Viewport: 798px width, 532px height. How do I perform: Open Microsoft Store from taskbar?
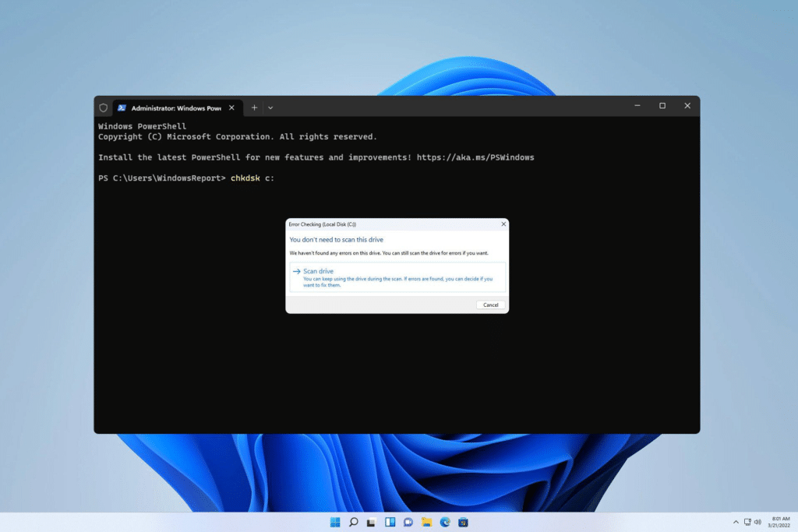click(x=463, y=523)
